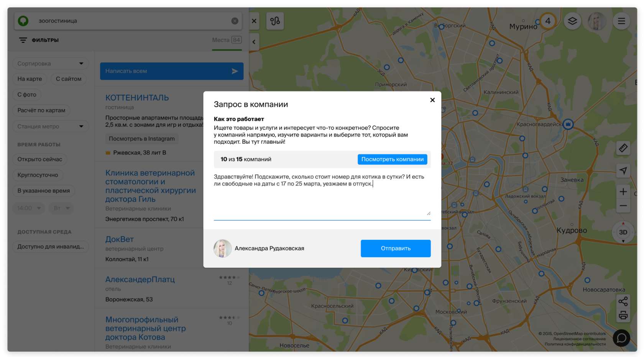Open the 'Сортировка' dropdown
Viewport: 644px width, 357px height.
point(51,64)
